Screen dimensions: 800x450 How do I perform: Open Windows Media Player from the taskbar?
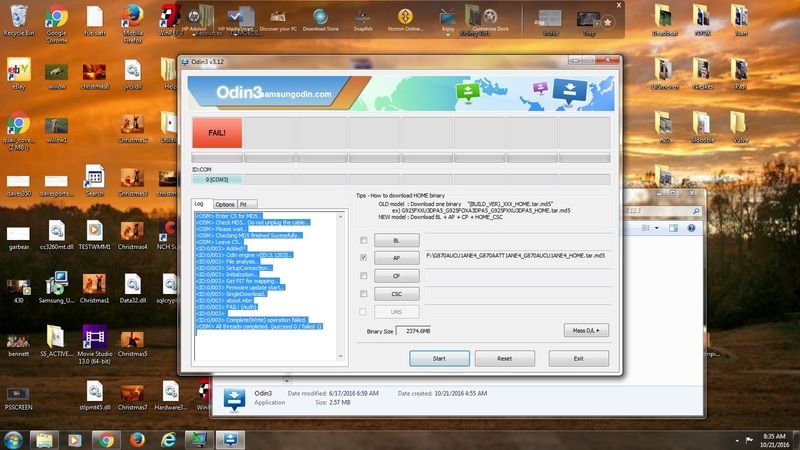[x=75, y=440]
